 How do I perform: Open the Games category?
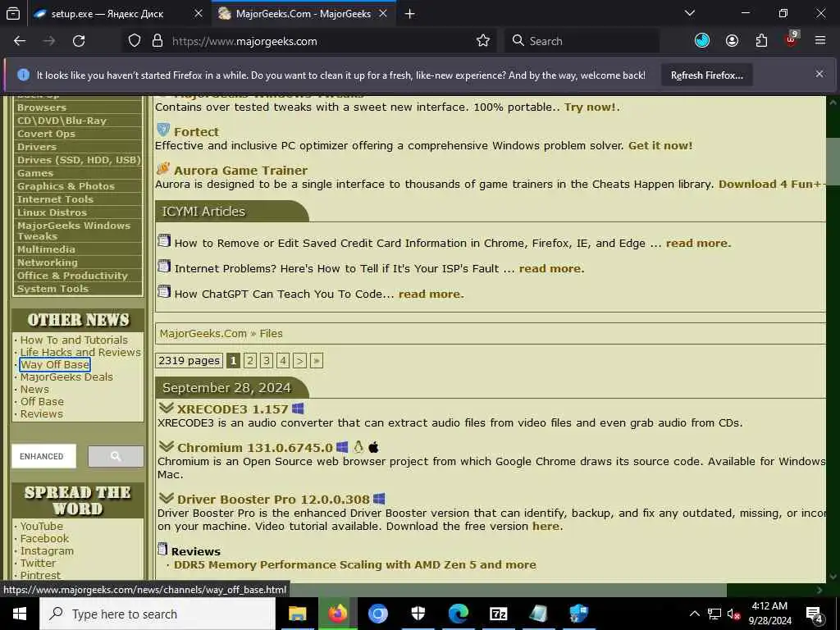pos(34,173)
